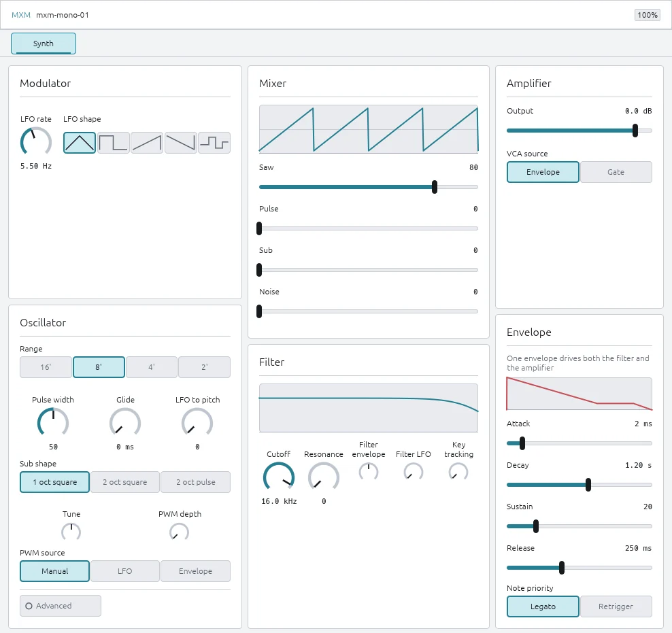Open the Synth tab
The image size is (672, 633).
tap(44, 44)
